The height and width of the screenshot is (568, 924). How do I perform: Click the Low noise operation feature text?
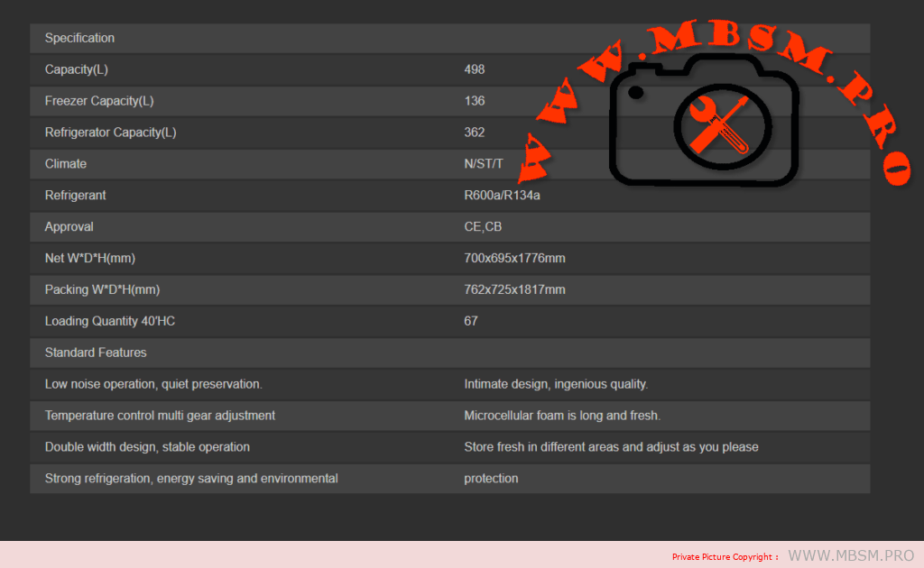click(153, 384)
